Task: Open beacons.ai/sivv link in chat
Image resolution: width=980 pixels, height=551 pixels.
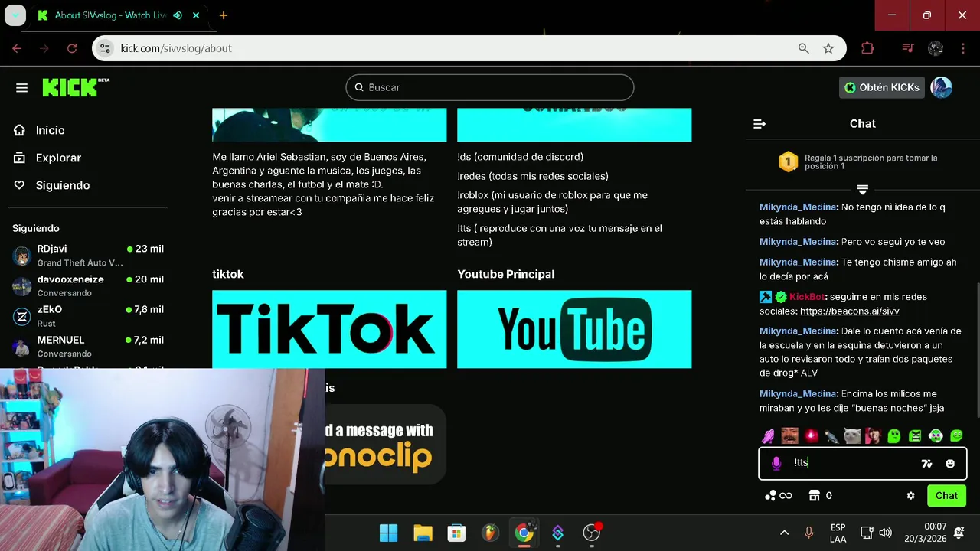Action: click(x=849, y=311)
